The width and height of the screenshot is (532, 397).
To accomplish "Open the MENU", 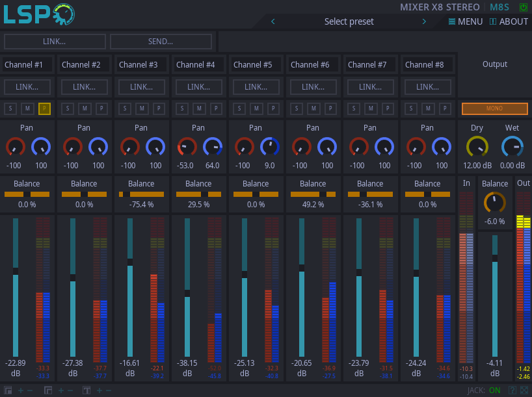I will click(465, 21).
